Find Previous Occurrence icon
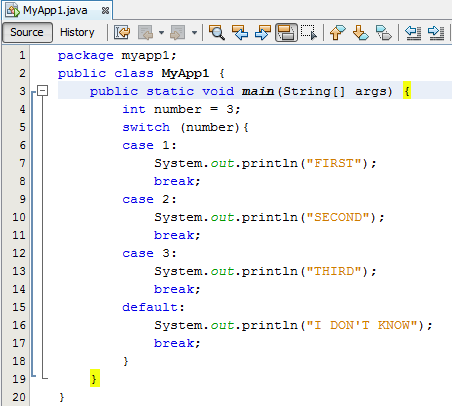 (240, 33)
